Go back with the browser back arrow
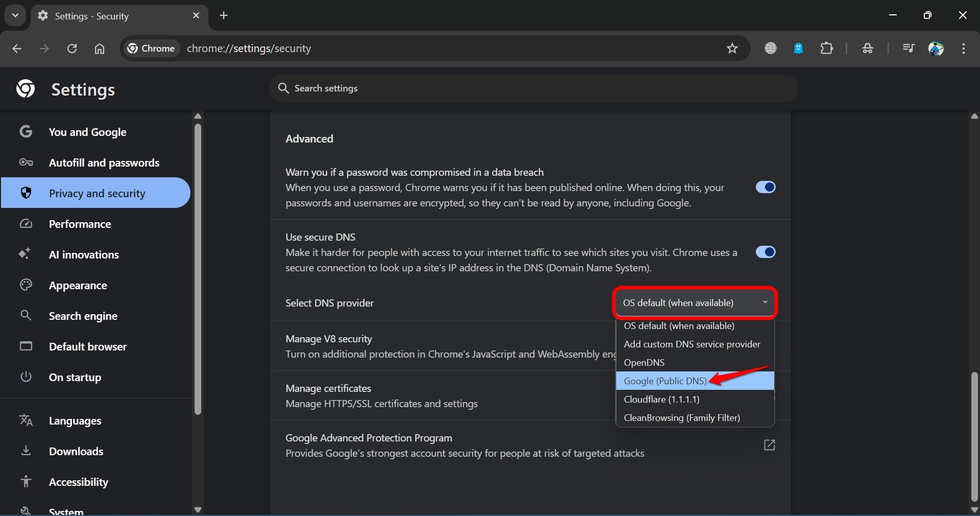 click(x=17, y=49)
